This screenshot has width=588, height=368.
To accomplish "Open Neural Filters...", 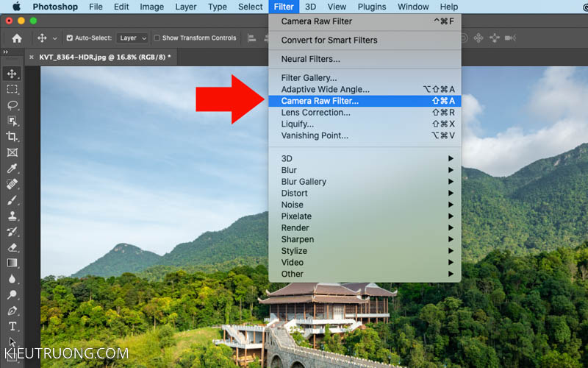I will point(365,59).
